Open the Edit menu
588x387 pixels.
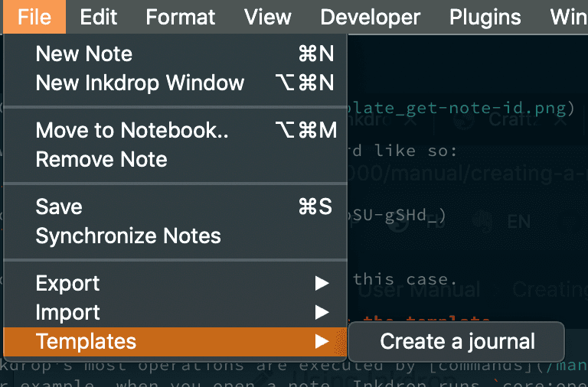tap(98, 17)
